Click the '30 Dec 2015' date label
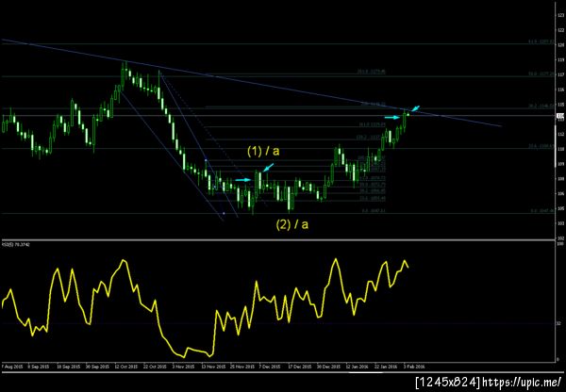 tap(329, 367)
